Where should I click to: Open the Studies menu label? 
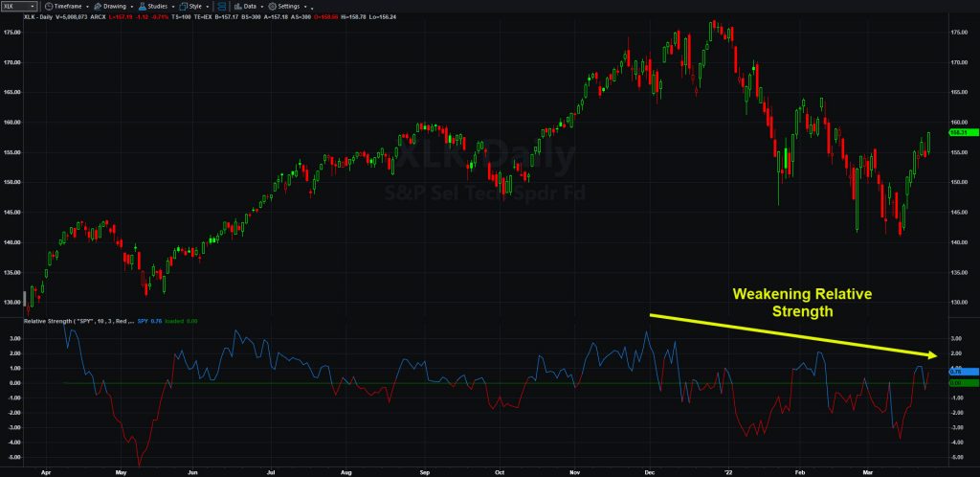(158, 7)
